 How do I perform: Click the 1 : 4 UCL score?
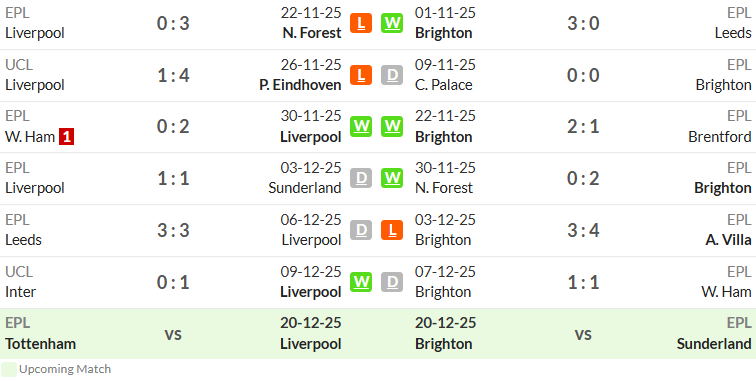pyautogui.click(x=173, y=75)
